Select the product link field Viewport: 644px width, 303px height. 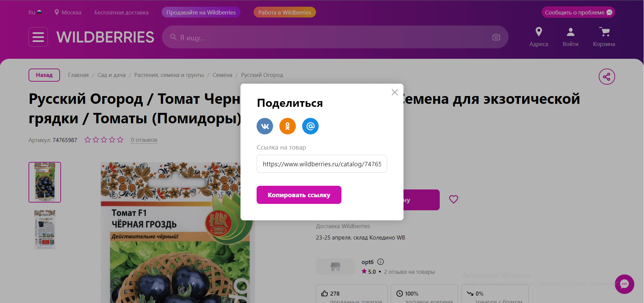[x=322, y=164]
